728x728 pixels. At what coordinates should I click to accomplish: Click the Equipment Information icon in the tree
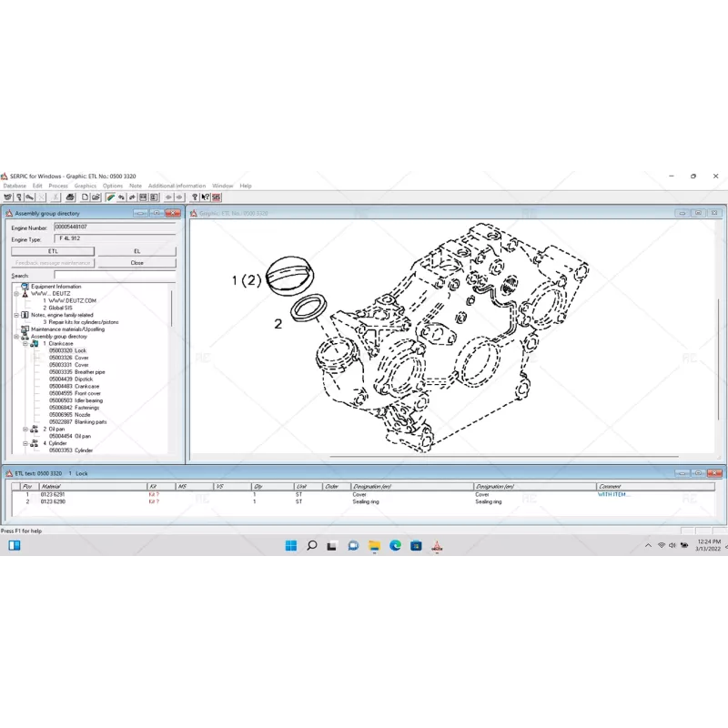(x=24, y=286)
